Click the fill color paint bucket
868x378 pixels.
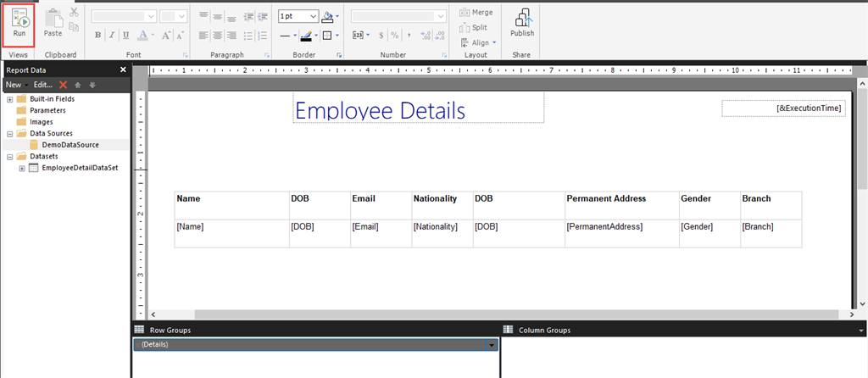(x=328, y=17)
